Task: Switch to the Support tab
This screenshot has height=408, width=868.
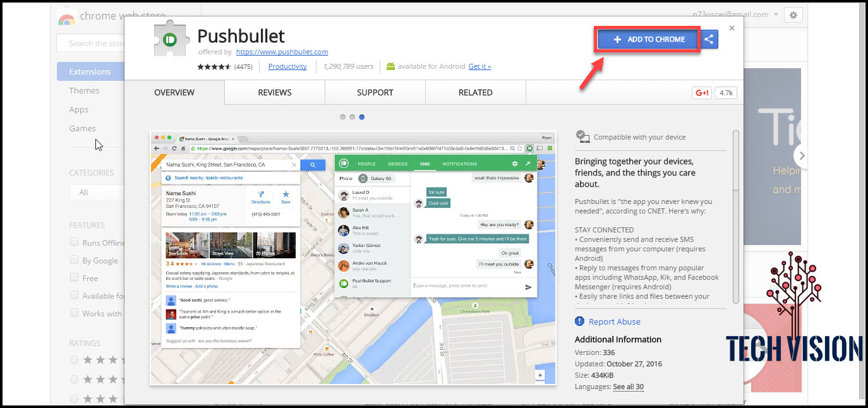Action: (x=375, y=92)
